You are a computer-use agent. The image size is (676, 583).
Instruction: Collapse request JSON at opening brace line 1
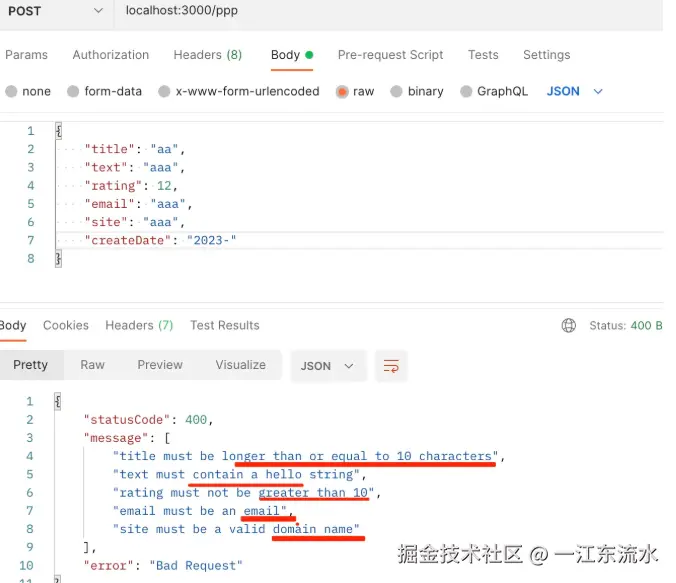tap(59, 131)
